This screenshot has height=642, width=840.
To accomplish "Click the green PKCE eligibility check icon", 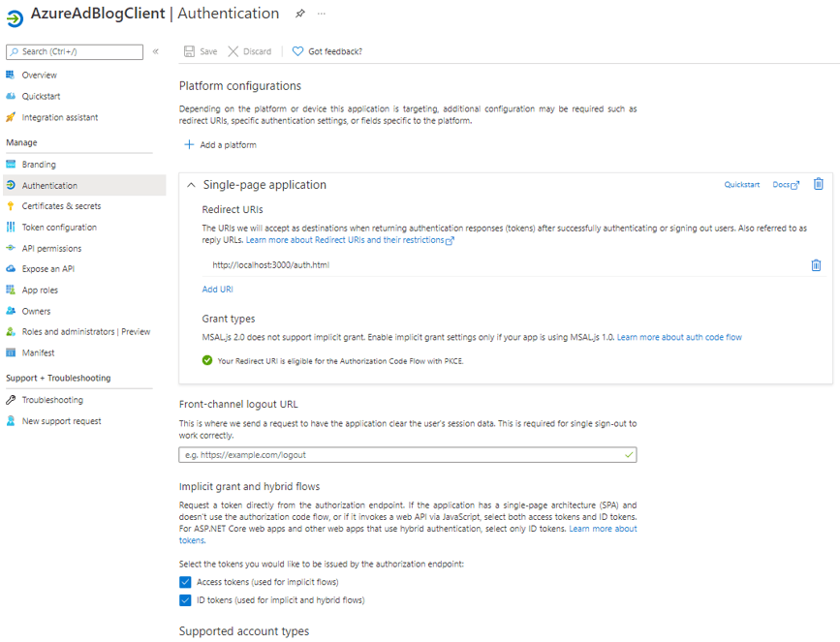I will click(207, 360).
